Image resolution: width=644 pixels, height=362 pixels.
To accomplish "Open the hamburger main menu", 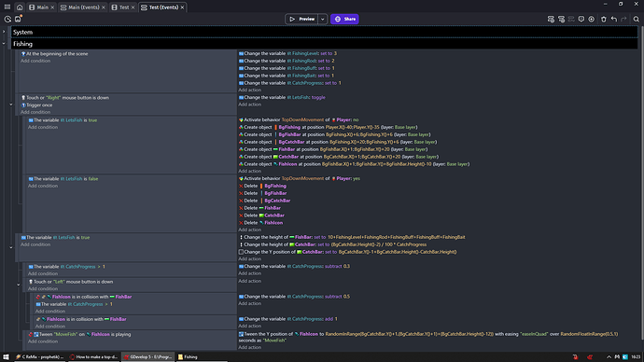I will click(7, 7).
